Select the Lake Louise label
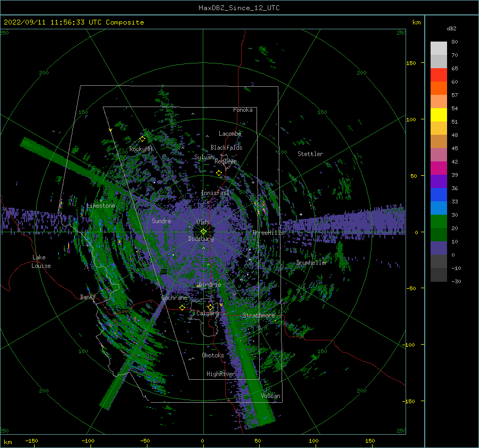 41,262
